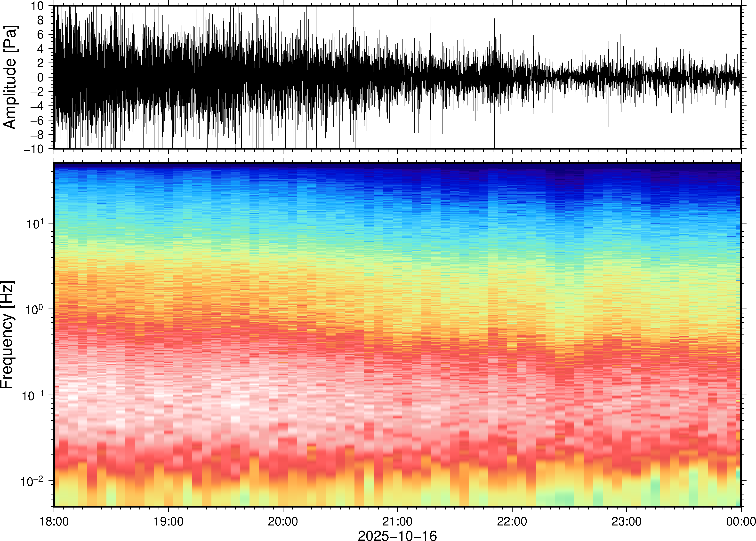Click the 00:00 time axis label
This screenshot has width=756, height=541.
[x=741, y=521]
